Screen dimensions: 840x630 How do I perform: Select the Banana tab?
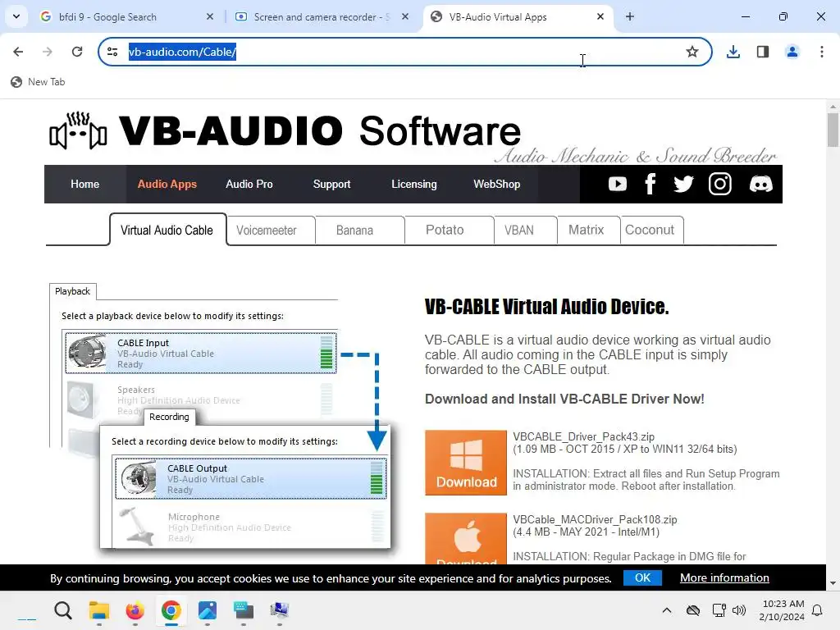click(359, 231)
